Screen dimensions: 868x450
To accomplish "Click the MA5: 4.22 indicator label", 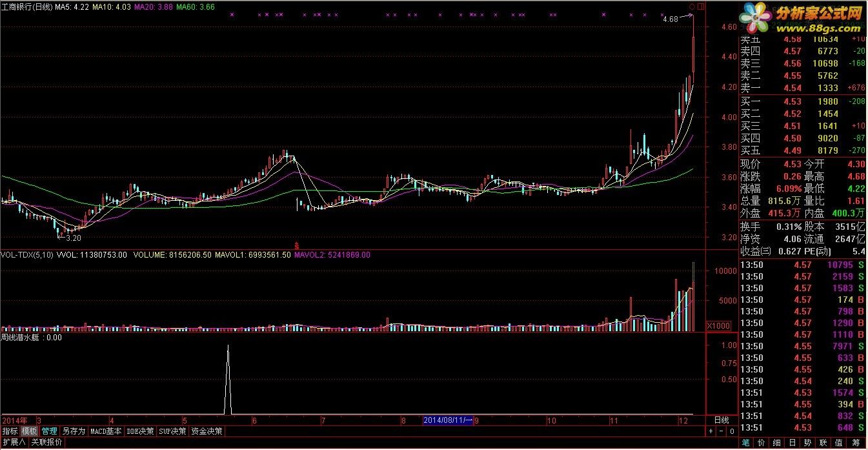I will pyautogui.click(x=72, y=6).
